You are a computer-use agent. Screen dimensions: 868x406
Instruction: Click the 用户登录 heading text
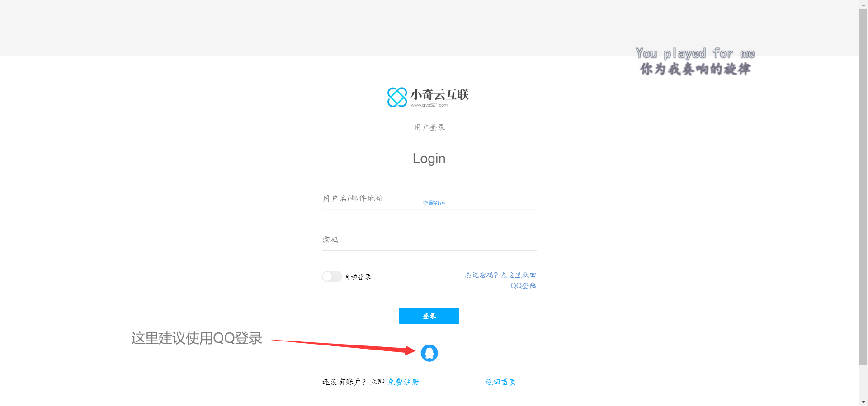[429, 127]
